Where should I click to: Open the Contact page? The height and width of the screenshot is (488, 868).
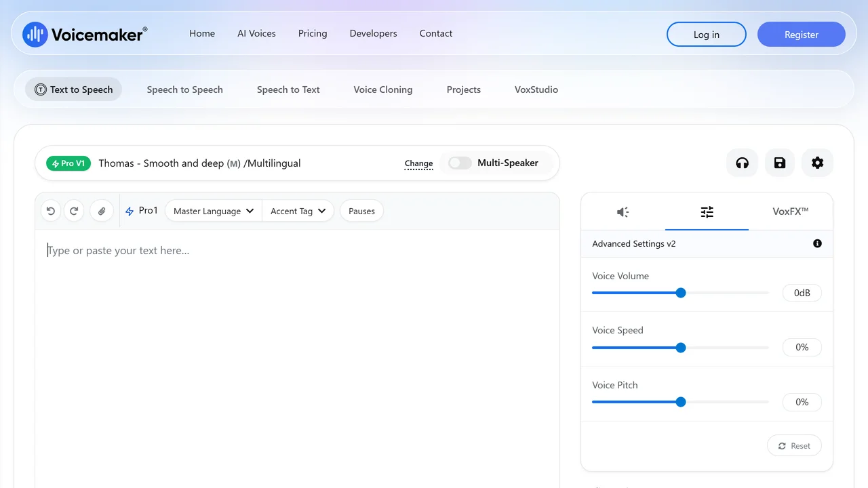436,33
